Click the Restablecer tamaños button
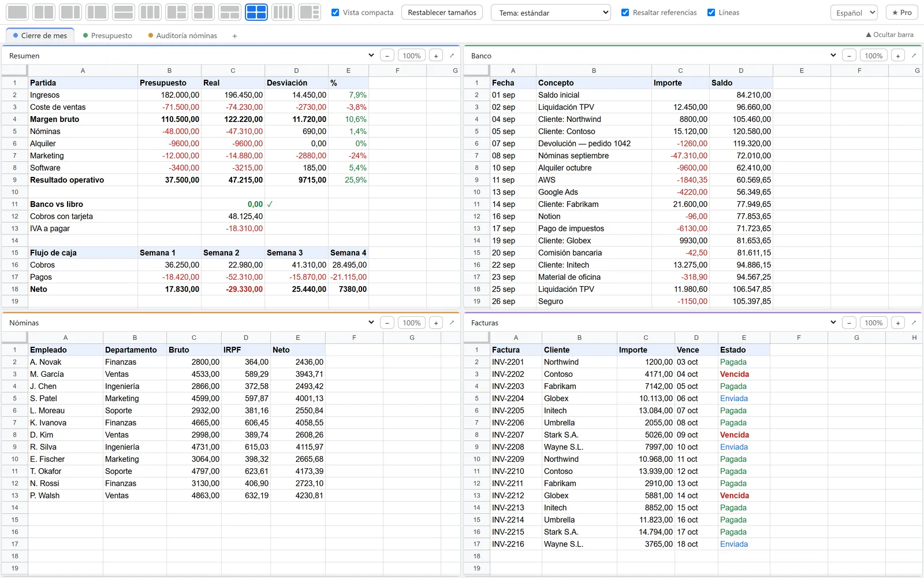This screenshot has width=924, height=578. (442, 12)
